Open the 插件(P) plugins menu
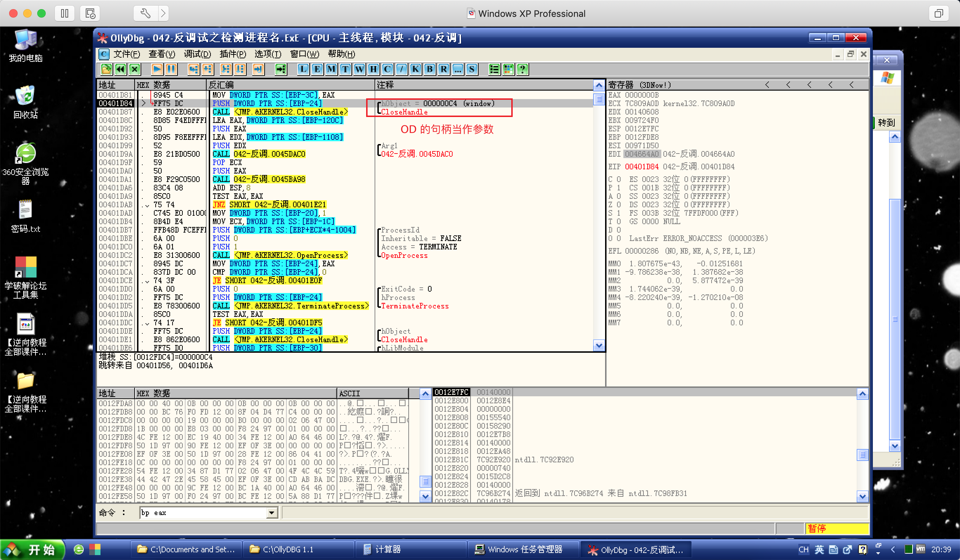The width and height of the screenshot is (960, 560). pos(232,54)
